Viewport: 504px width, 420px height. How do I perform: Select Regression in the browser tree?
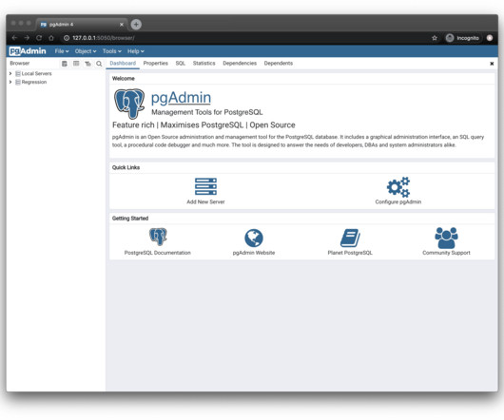tap(34, 82)
